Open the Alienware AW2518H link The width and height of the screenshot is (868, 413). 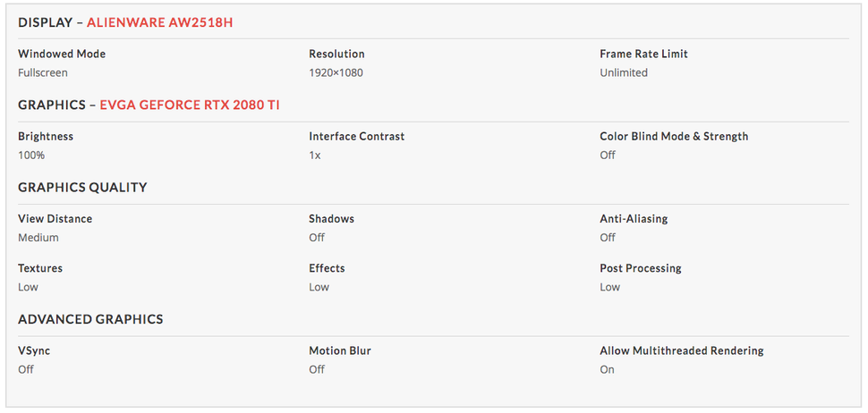click(x=159, y=22)
